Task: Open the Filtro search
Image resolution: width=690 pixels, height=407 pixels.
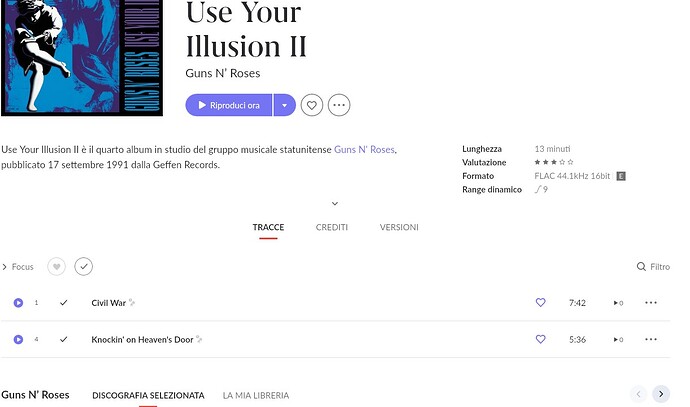Action: [x=653, y=267]
